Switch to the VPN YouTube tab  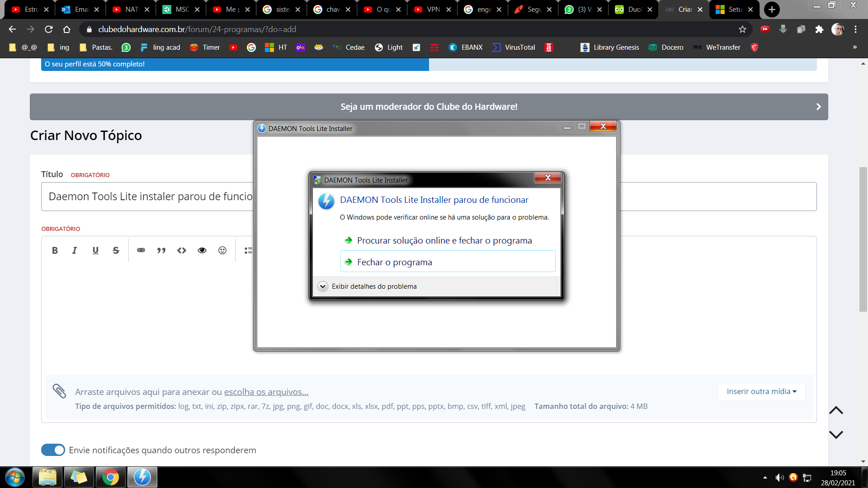[432, 9]
